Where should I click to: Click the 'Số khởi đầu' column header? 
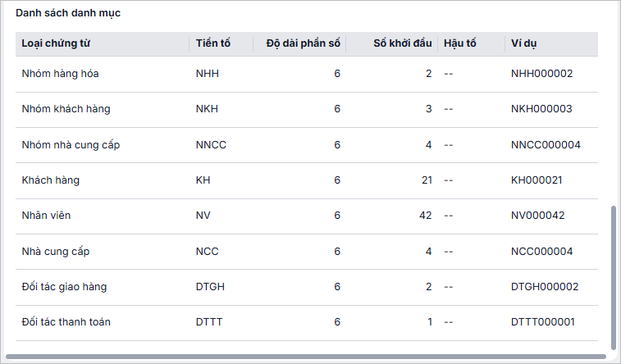pyautogui.click(x=402, y=43)
